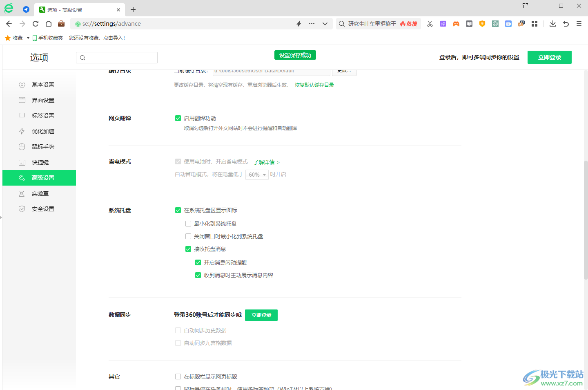Click the hot search box 研究生吐车里拒擦干
The width and height of the screenshot is (588, 390).
tap(372, 24)
